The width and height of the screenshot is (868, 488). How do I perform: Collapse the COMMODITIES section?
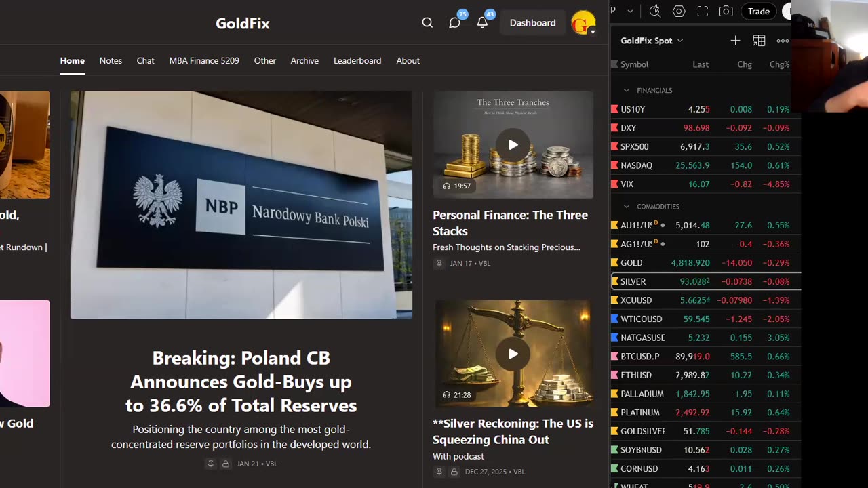point(627,206)
